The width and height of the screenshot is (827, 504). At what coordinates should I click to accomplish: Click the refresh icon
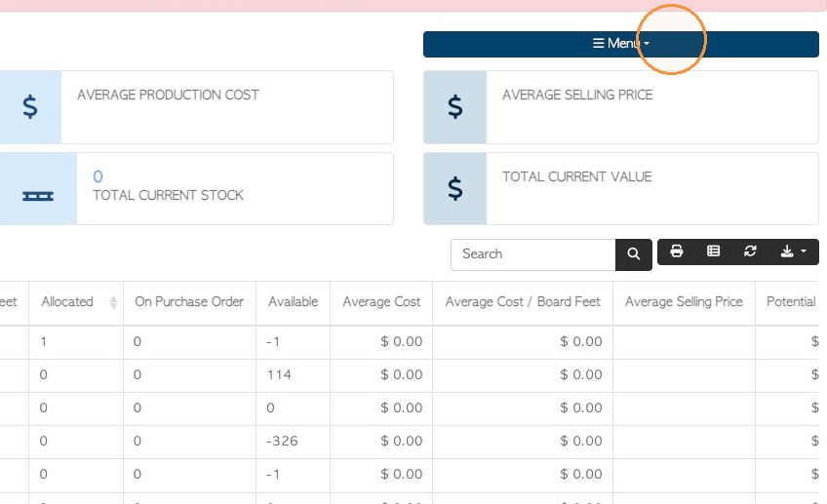point(750,252)
